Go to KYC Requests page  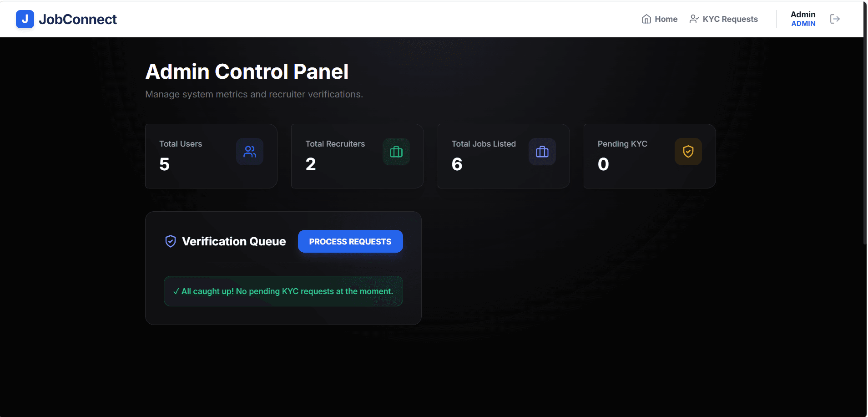(723, 19)
